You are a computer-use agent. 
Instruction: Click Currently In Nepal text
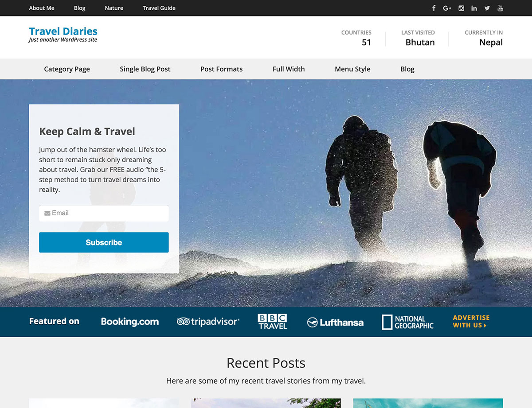pos(484,38)
